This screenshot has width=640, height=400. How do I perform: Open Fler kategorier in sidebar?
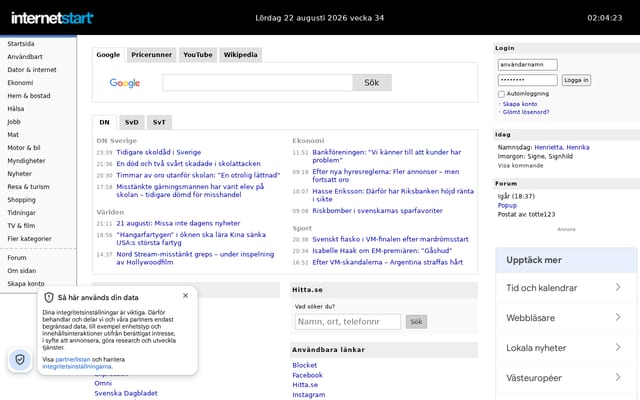tap(29, 239)
